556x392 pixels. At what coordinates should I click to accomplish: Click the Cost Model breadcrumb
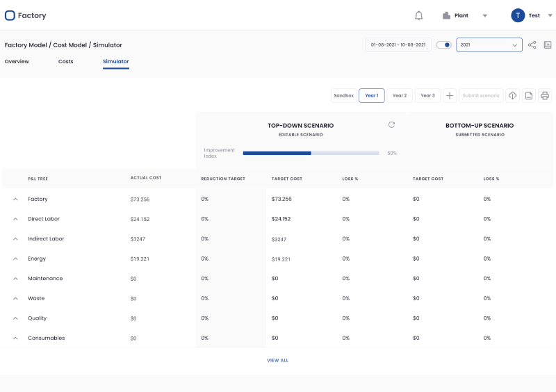pyautogui.click(x=70, y=45)
